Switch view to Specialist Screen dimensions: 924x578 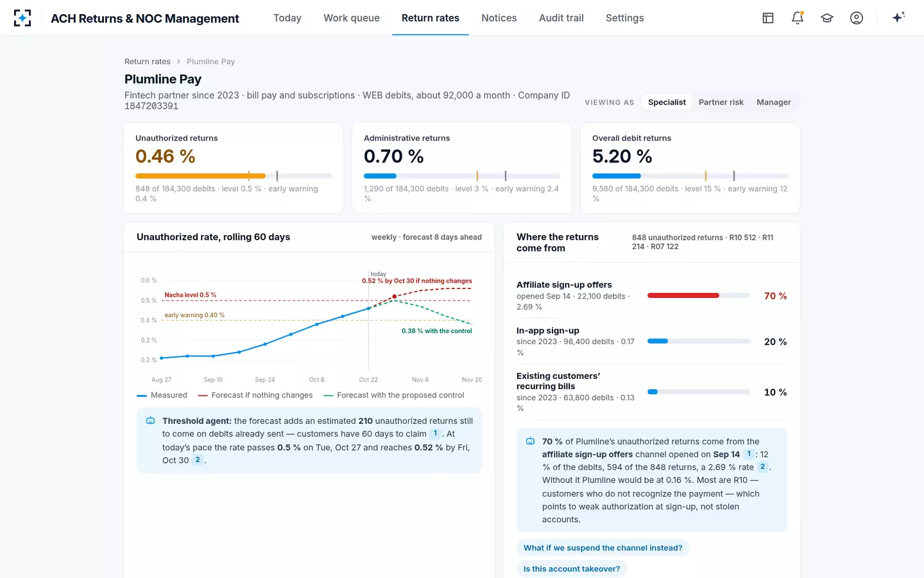tap(667, 102)
